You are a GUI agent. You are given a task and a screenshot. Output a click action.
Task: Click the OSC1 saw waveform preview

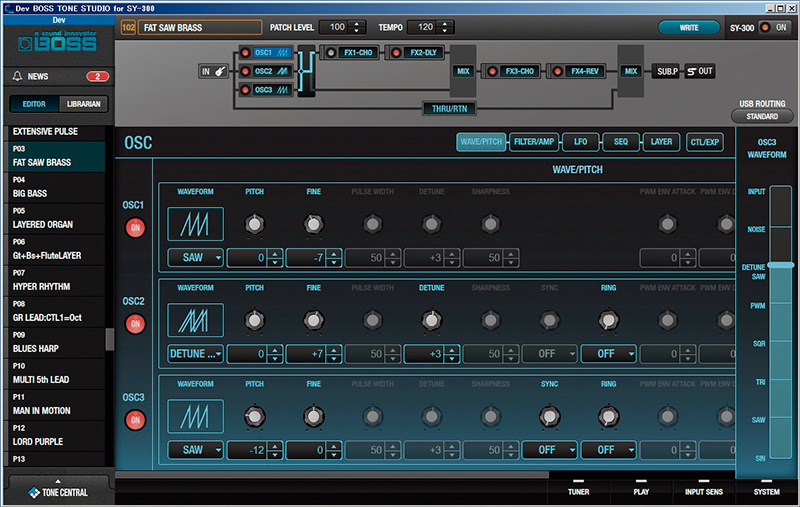coord(195,224)
